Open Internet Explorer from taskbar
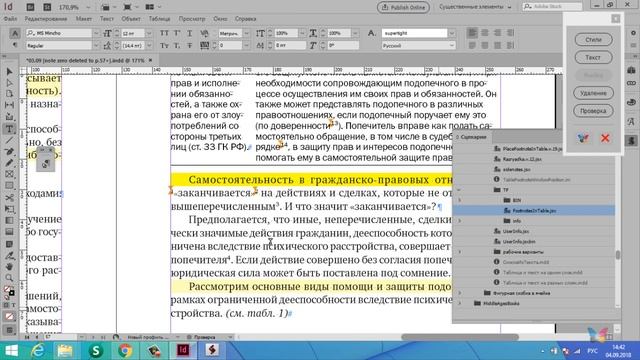This screenshot has width=640, height=360. pyautogui.click(x=38, y=351)
